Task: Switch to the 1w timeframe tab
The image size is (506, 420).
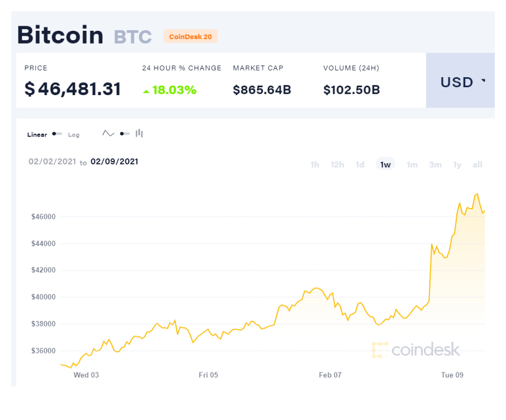Action: [385, 164]
